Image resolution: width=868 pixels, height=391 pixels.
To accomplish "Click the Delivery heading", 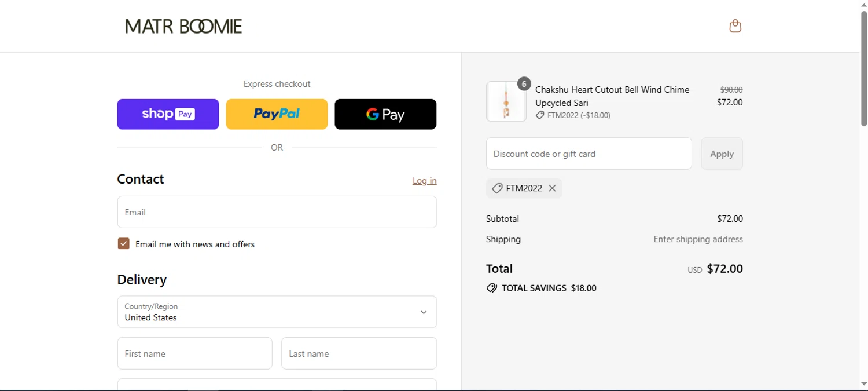I will tap(142, 280).
